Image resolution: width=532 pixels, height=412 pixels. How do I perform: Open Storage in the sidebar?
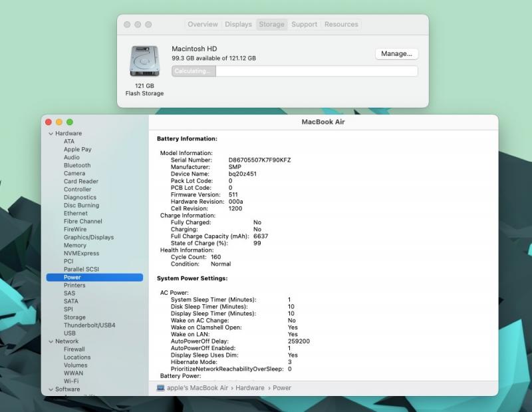point(74,317)
